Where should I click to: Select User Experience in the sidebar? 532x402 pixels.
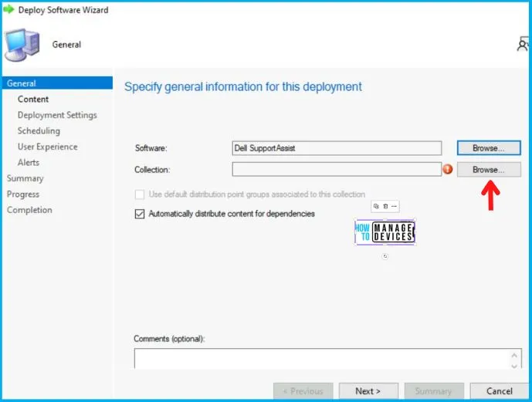click(47, 147)
